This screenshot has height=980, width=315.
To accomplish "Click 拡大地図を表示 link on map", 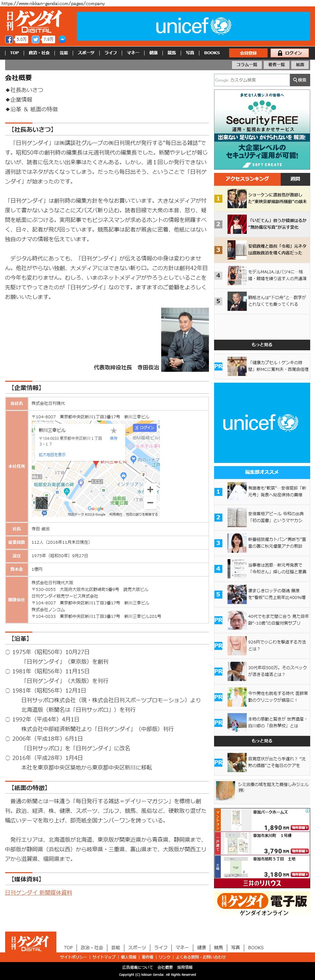I will 52,455.
